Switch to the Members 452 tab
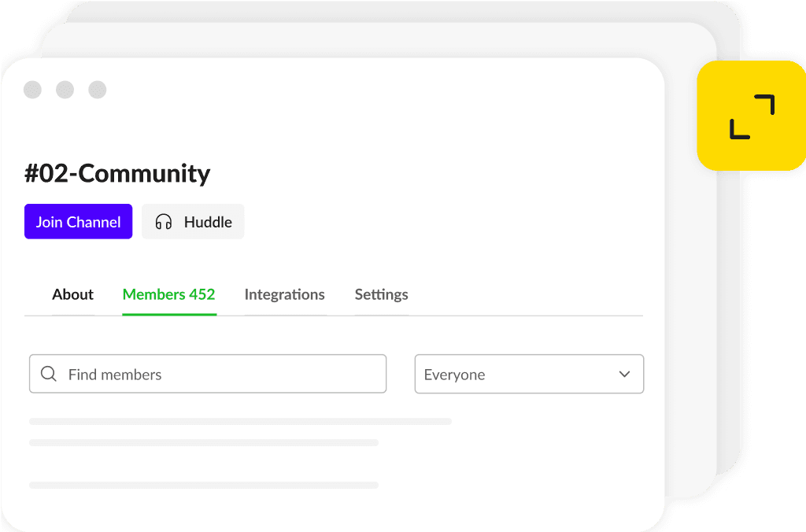The width and height of the screenshot is (806, 532). pyautogui.click(x=168, y=294)
